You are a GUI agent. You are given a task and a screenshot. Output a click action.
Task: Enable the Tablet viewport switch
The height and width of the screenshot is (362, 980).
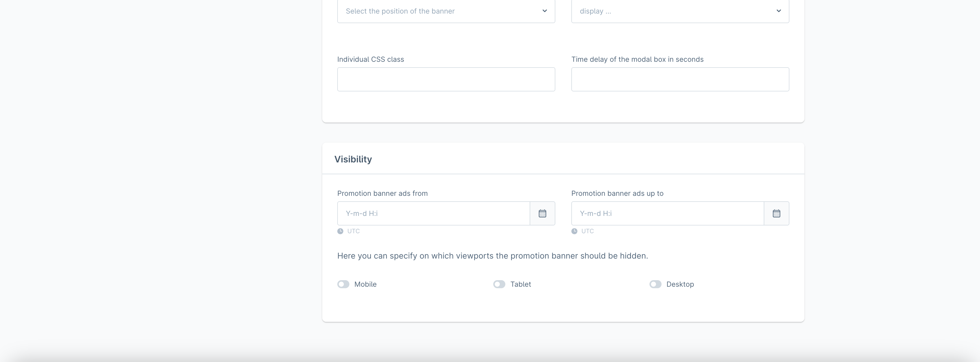(x=499, y=284)
